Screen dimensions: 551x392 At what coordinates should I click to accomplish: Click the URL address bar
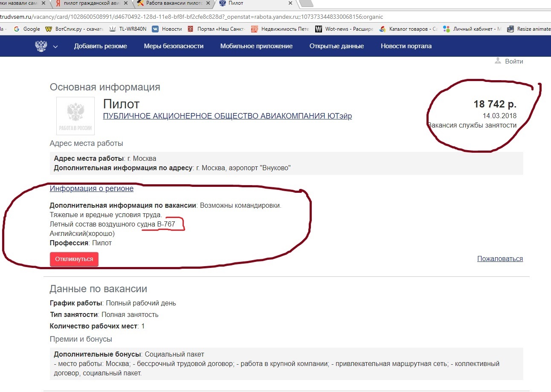(273, 17)
